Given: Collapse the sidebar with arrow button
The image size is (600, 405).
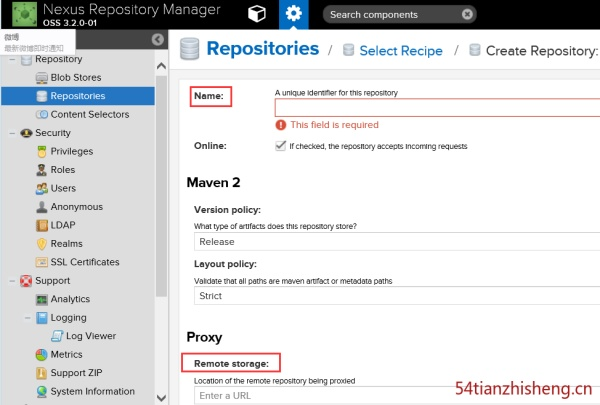Looking at the screenshot, I should tap(158, 39).
